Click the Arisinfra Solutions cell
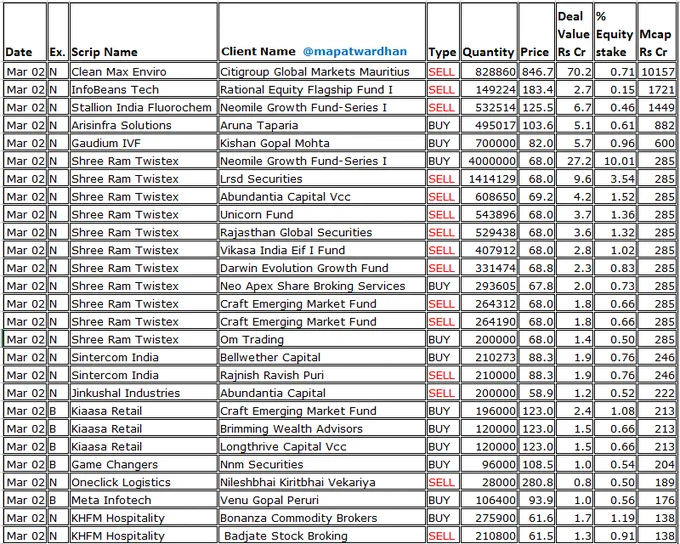Viewport: 680px width, 544px height. 144,125
